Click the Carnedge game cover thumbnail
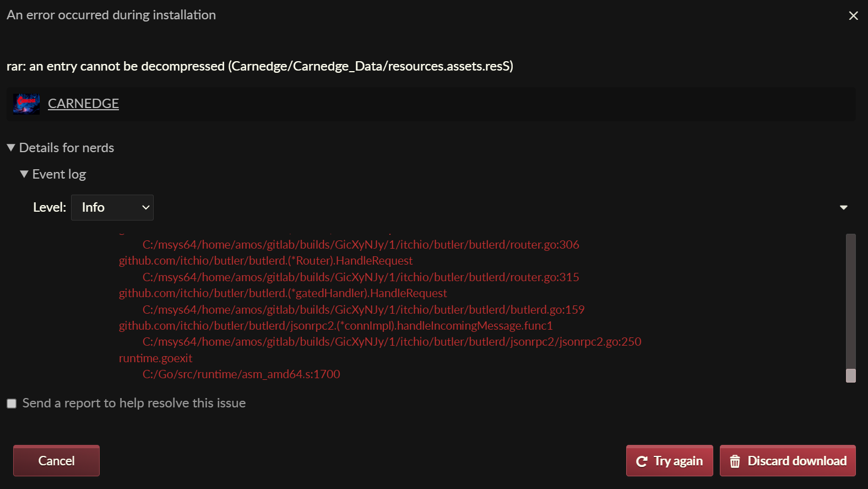 pyautogui.click(x=26, y=104)
